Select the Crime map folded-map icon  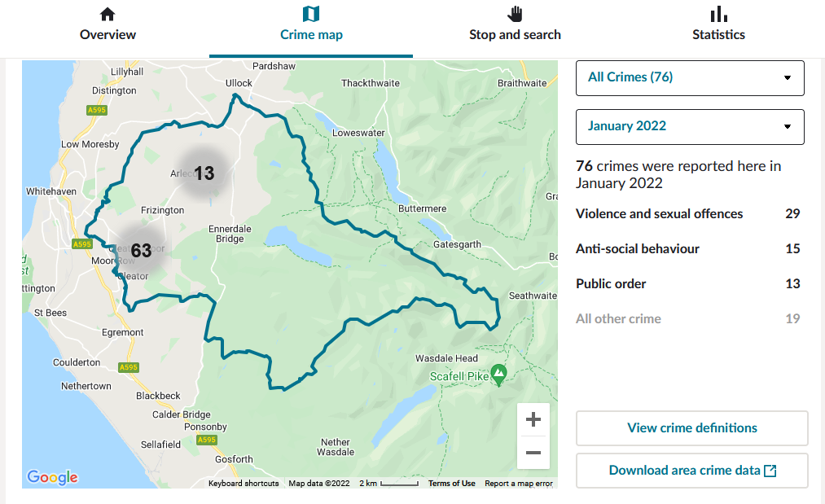point(311,14)
